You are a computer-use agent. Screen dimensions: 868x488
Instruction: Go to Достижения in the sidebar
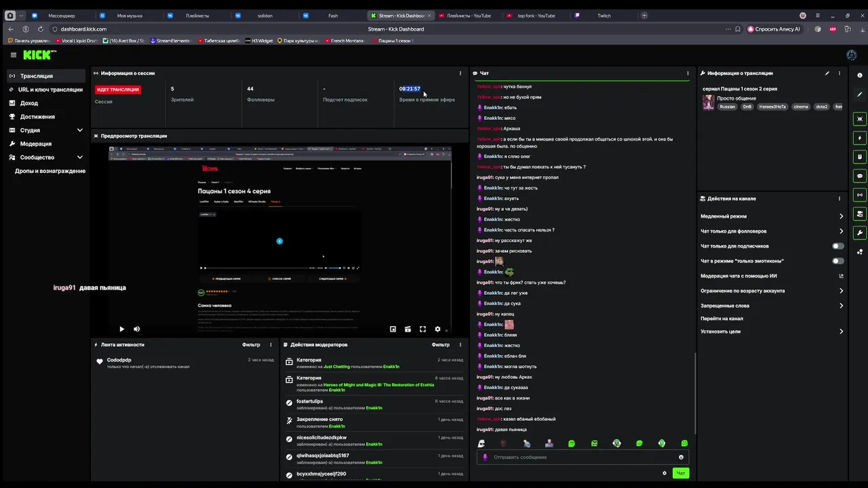[x=46, y=117]
